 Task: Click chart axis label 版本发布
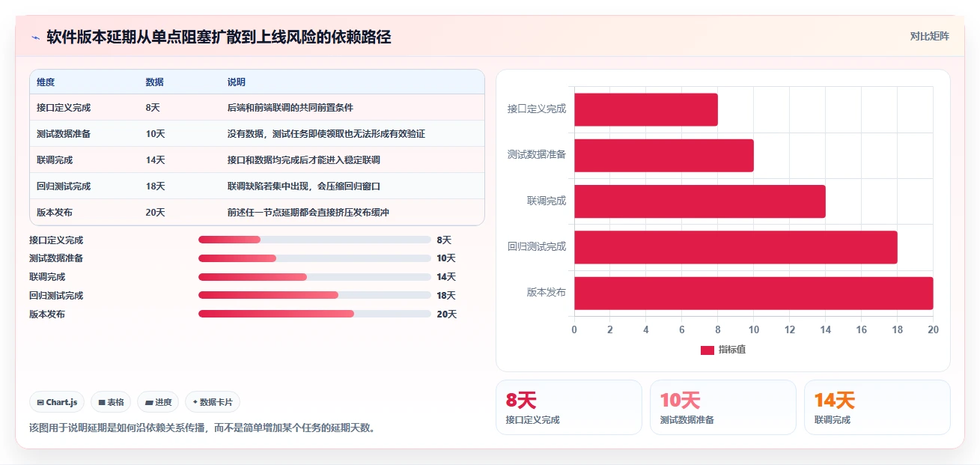click(547, 293)
